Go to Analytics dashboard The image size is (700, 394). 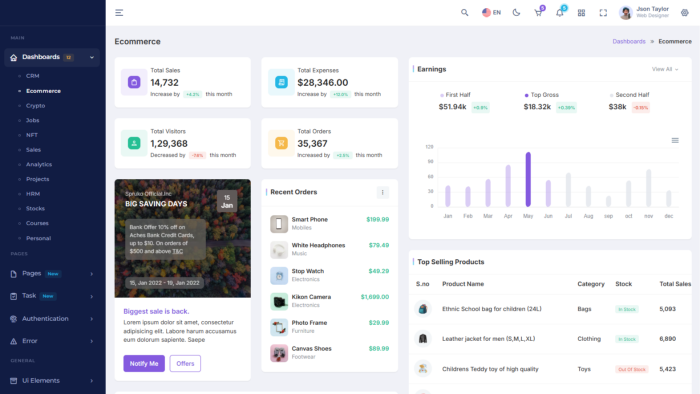pyautogui.click(x=39, y=165)
